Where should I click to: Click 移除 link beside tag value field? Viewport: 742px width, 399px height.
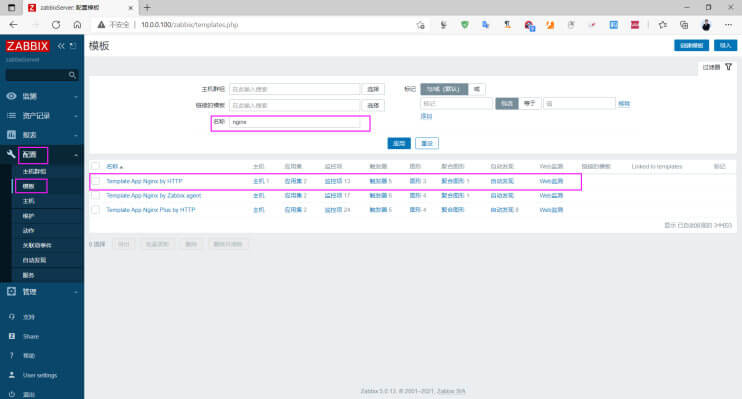click(x=624, y=103)
